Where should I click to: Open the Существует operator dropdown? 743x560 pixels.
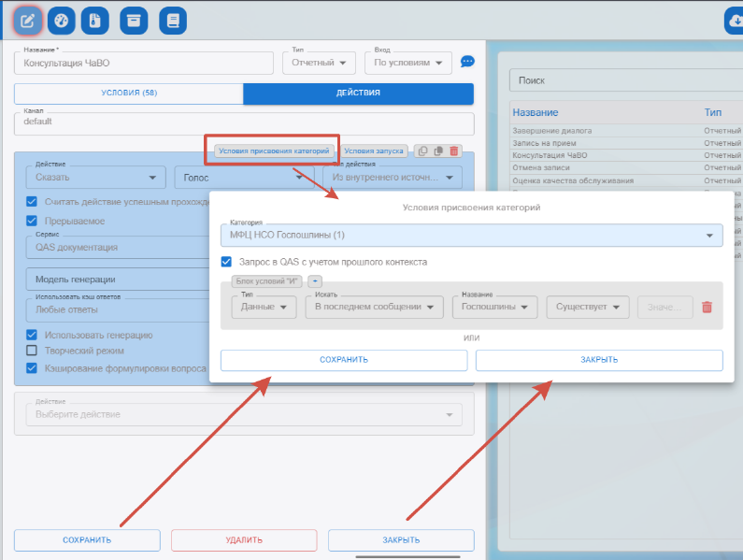[588, 308]
